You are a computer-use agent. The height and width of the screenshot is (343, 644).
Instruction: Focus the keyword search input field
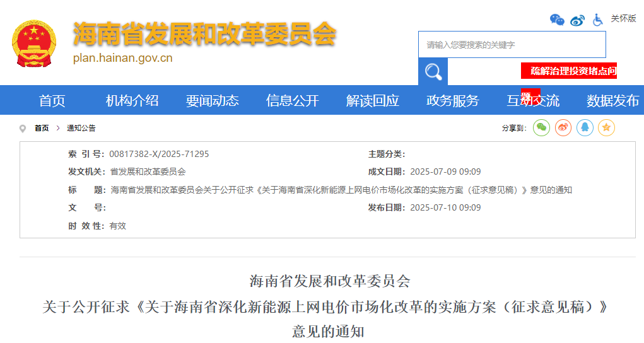pos(512,44)
